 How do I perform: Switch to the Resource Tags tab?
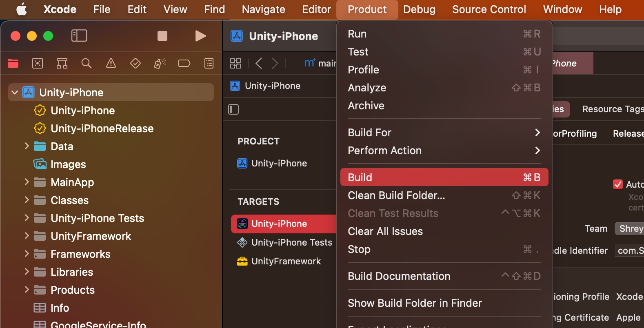point(612,109)
